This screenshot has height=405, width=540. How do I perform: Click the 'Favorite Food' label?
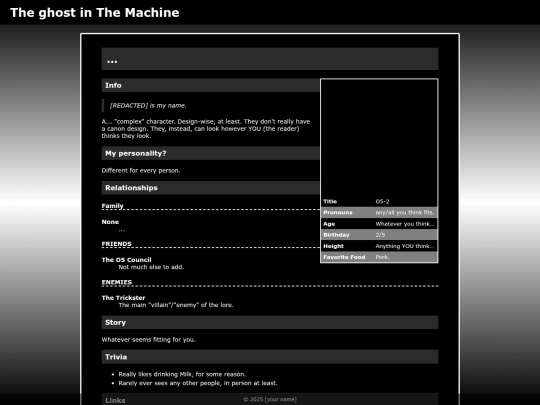pyautogui.click(x=344, y=257)
